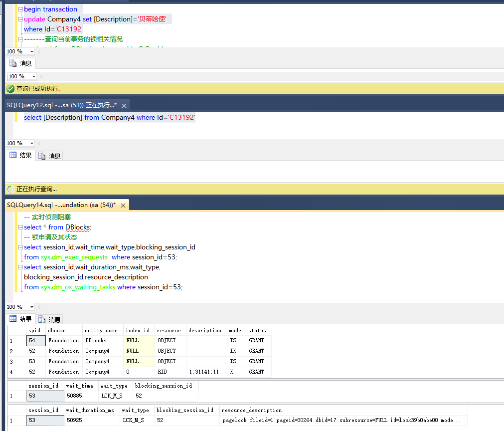Select 消息 tab in SQLQuery14 window
This screenshot has width=504, height=431.
pyautogui.click(x=49, y=319)
